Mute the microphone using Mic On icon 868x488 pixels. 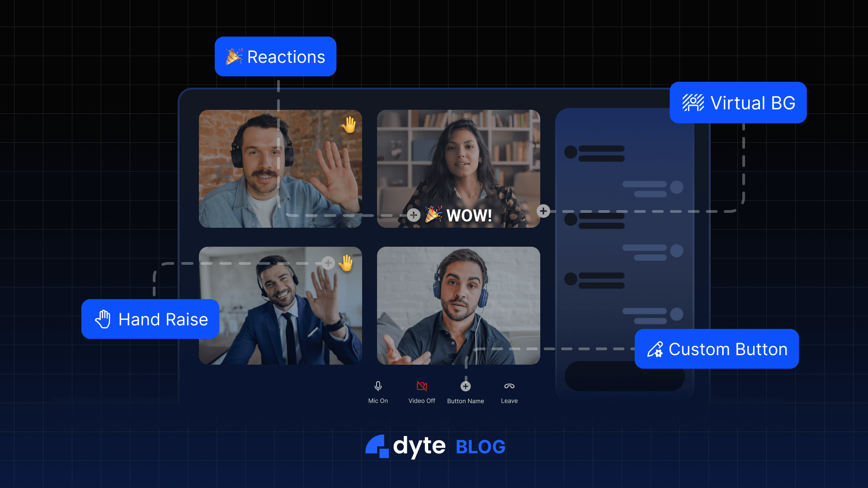click(x=378, y=386)
